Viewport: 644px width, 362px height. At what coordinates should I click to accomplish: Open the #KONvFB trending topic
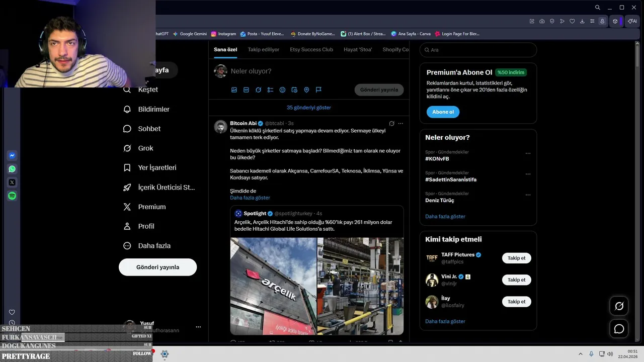click(x=437, y=159)
